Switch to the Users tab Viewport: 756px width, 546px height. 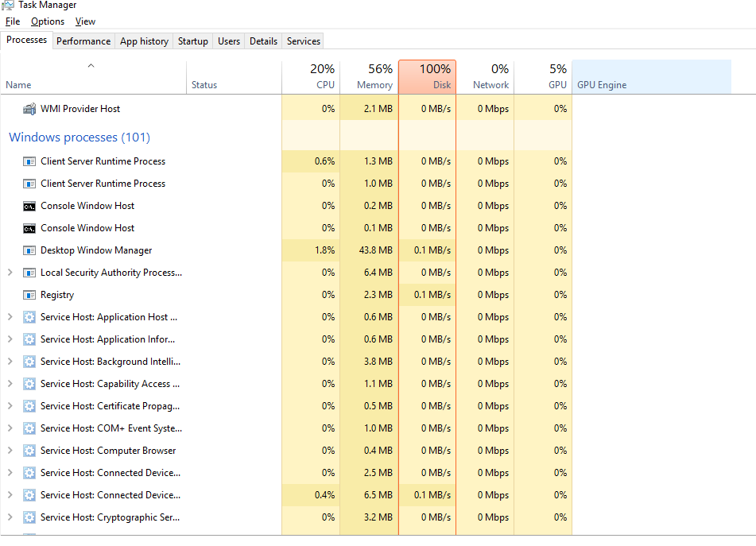[228, 41]
